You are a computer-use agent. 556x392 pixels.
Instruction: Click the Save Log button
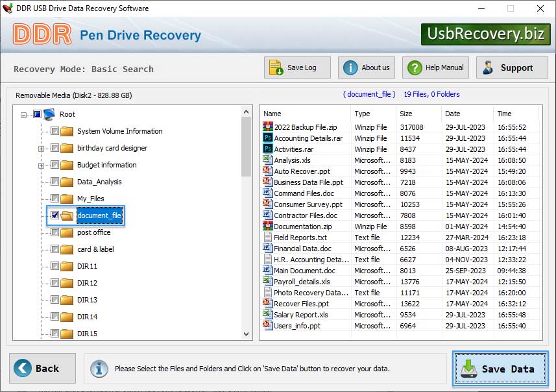pyautogui.click(x=297, y=67)
